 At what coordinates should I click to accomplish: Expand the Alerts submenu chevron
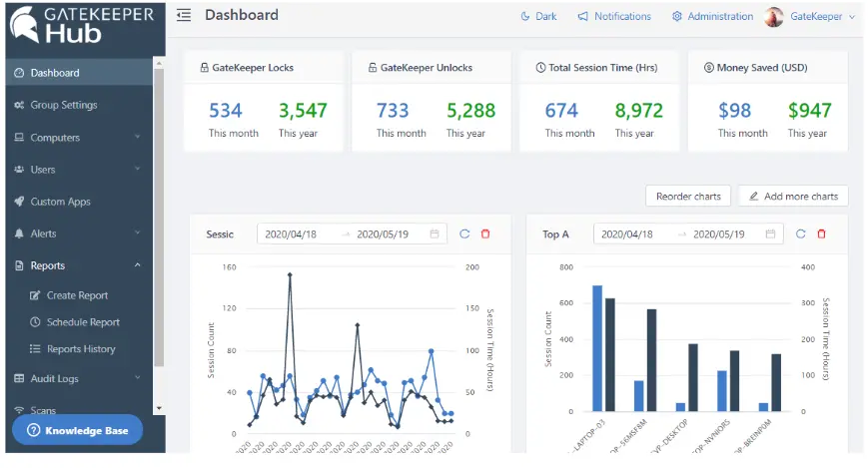tap(137, 233)
